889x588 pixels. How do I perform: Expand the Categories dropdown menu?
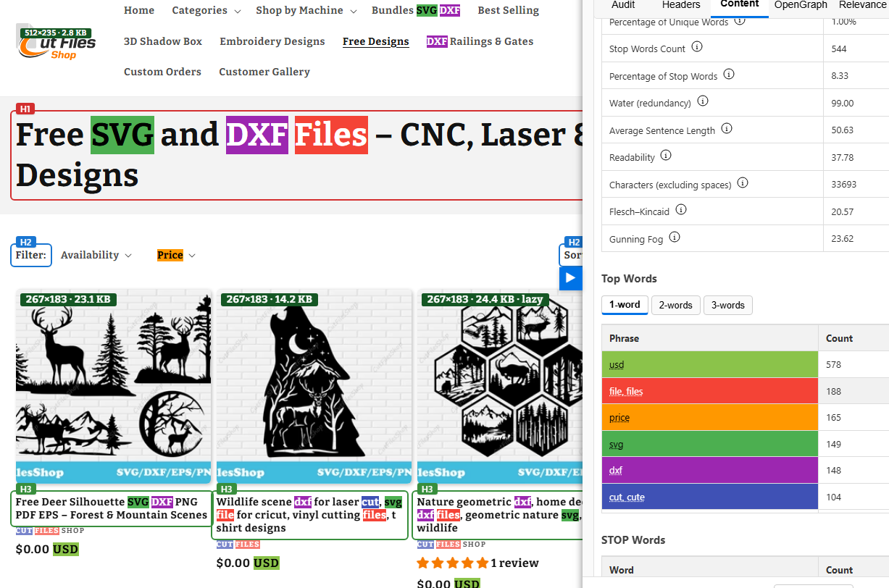pyautogui.click(x=206, y=10)
